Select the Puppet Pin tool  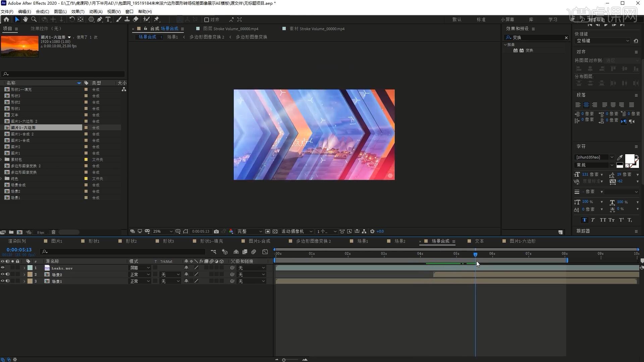tap(156, 19)
